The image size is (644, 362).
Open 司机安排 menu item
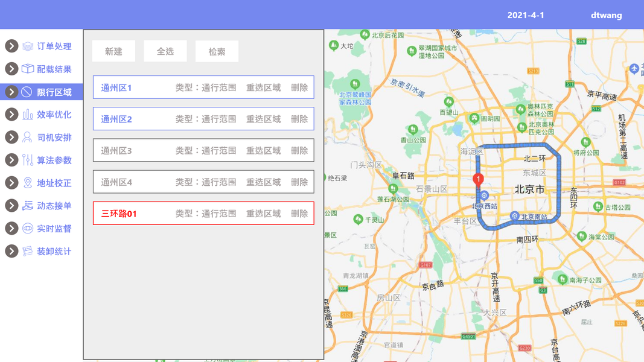coord(54,137)
